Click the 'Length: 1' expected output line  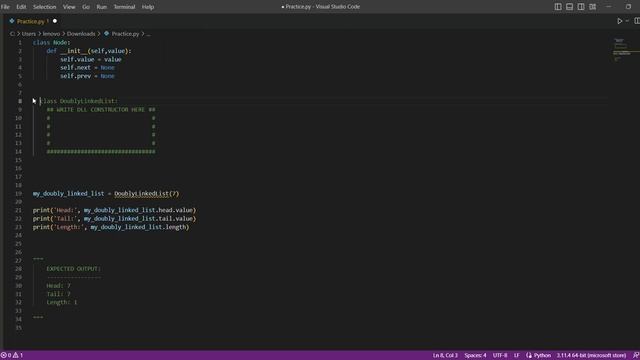pos(62,302)
